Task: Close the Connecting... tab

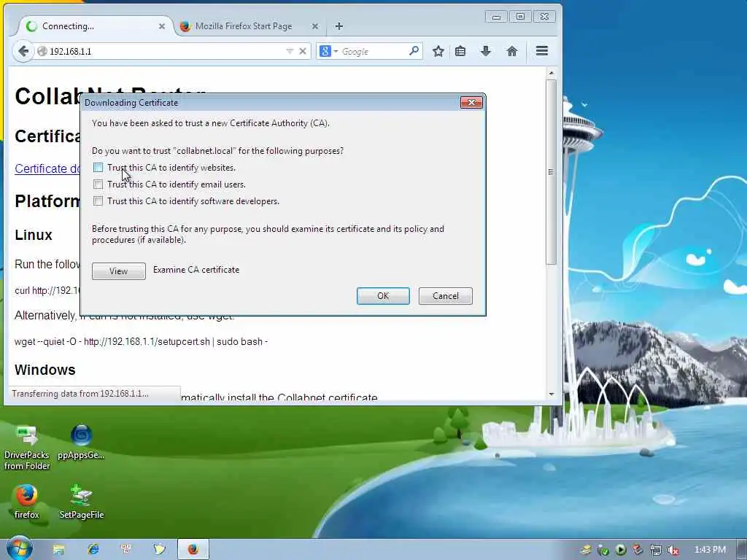Action: (x=162, y=26)
